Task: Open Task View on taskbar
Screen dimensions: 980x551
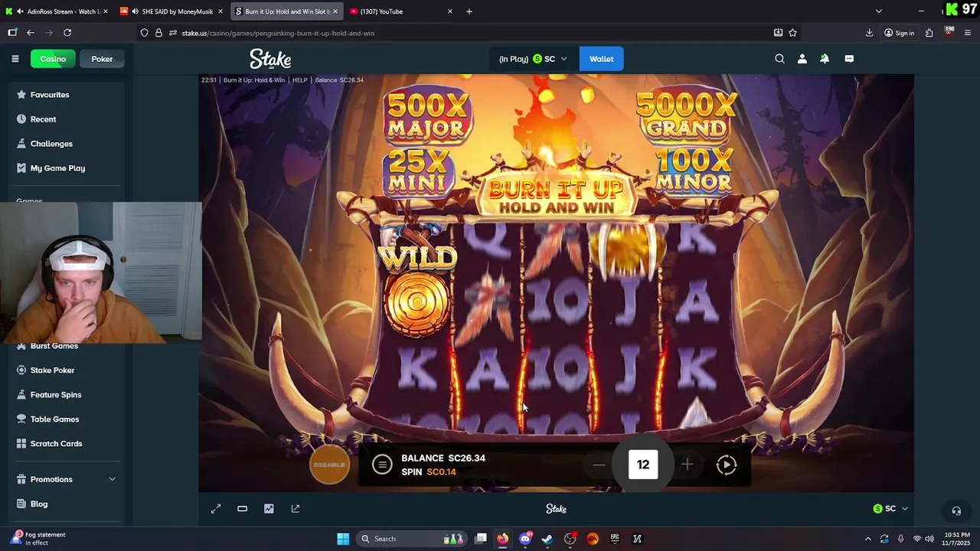Action: click(481, 539)
